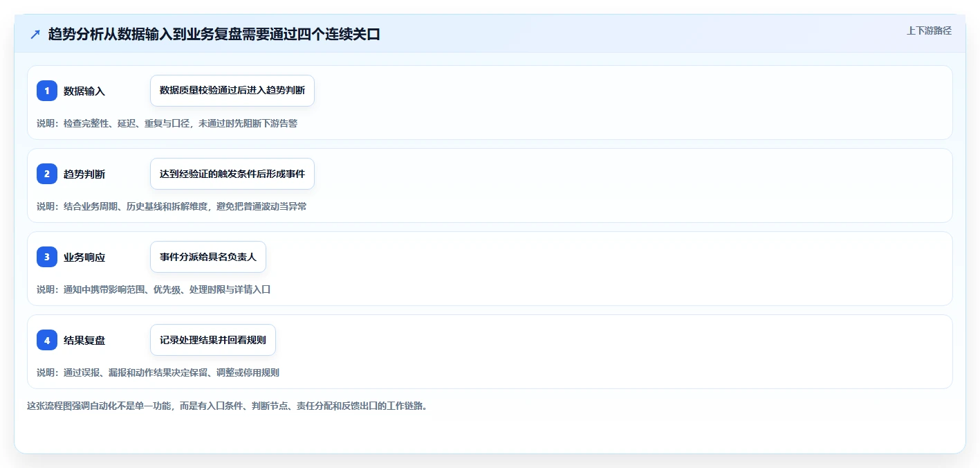Click the step 3 number badge
980x468 pixels.
47,257
